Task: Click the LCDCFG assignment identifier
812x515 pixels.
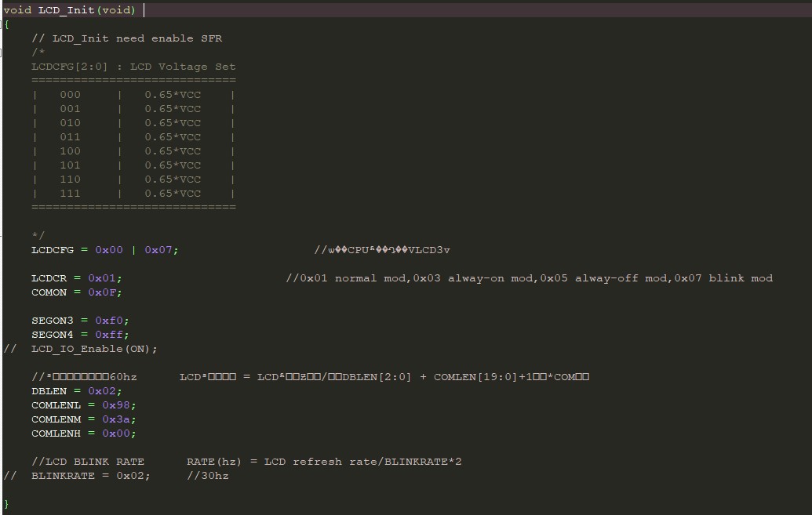Action: pyautogui.click(x=53, y=250)
